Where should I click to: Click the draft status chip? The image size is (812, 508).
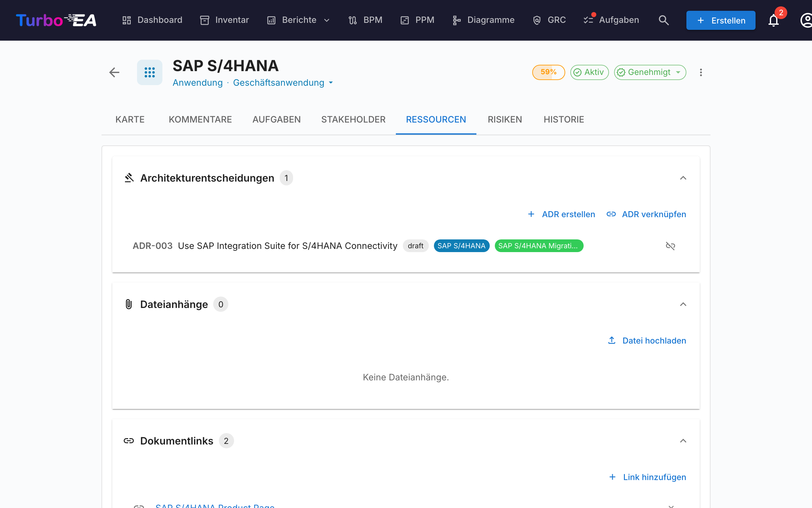pos(416,246)
